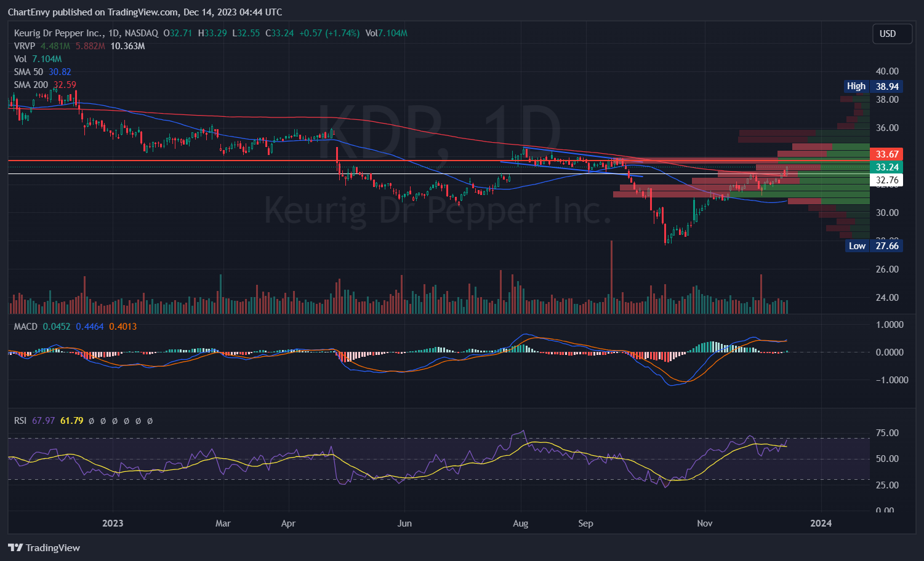Click the MACD signal value 0.4013
Viewport: 924px width, 561px height.
pos(123,327)
